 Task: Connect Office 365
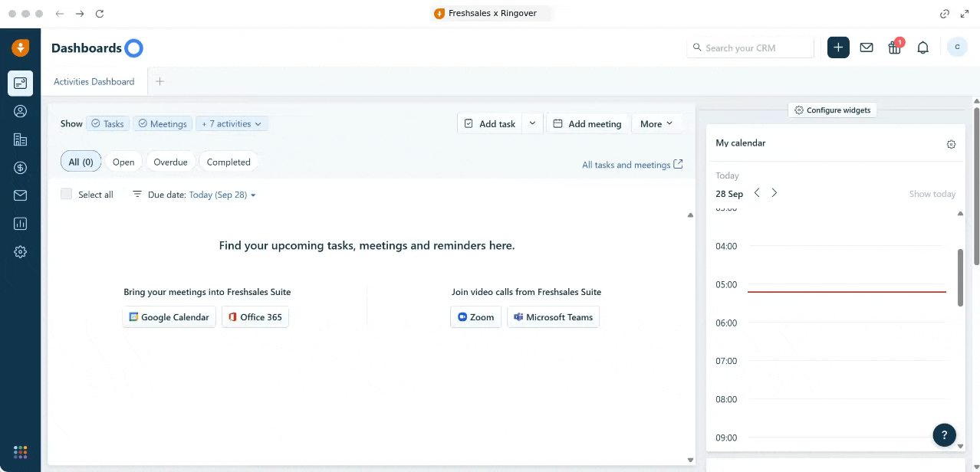[x=255, y=317]
